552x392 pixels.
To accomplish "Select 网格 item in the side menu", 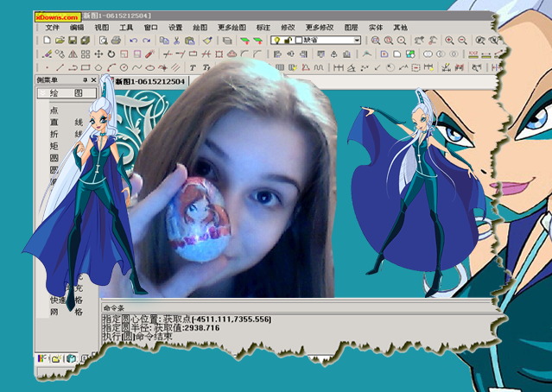I will 67,312.
